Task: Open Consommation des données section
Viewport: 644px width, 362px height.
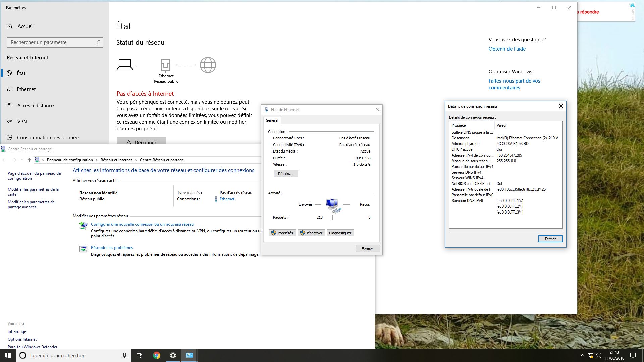Action: click(49, 138)
